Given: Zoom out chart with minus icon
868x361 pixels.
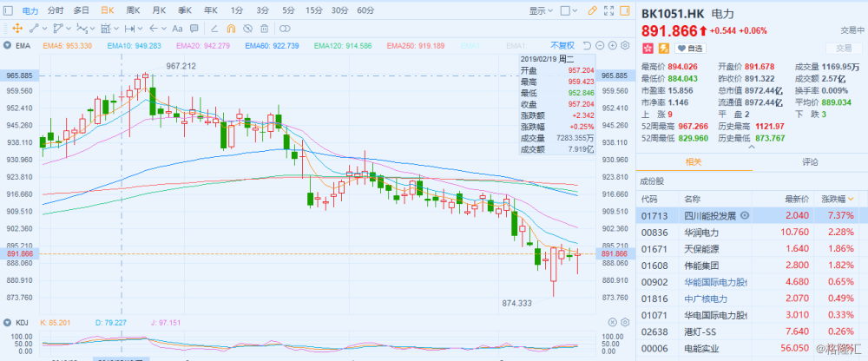Looking at the screenshot, I should click(601, 45).
